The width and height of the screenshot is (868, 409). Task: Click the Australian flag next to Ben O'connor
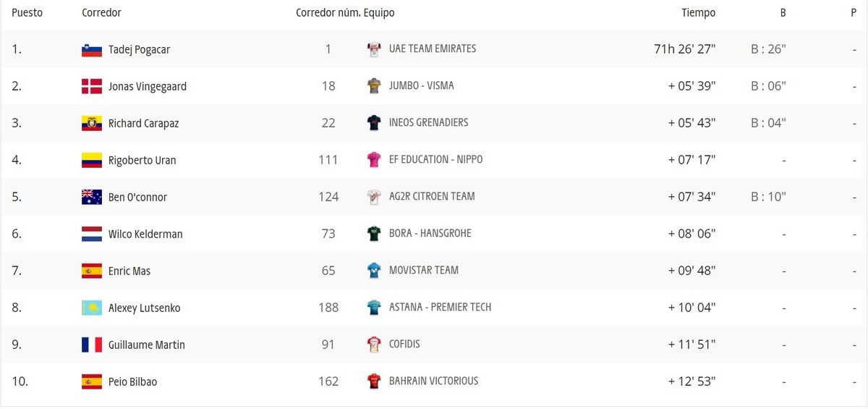coord(91,198)
